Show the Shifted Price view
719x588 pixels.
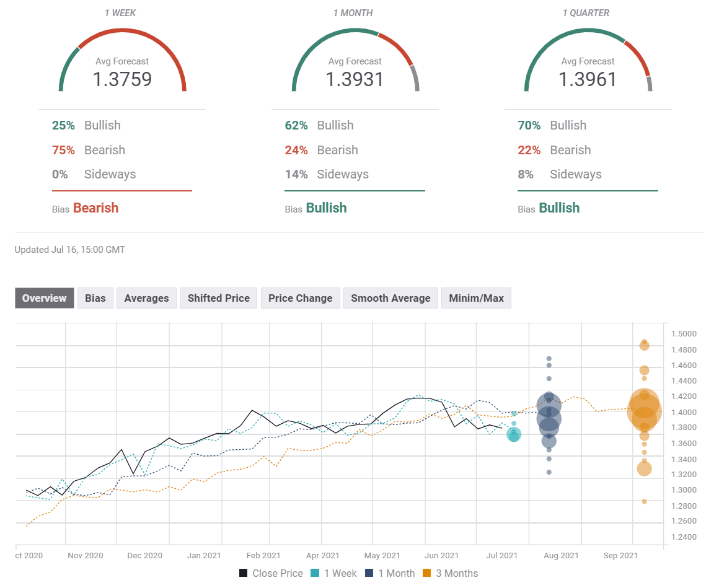pos(219,298)
